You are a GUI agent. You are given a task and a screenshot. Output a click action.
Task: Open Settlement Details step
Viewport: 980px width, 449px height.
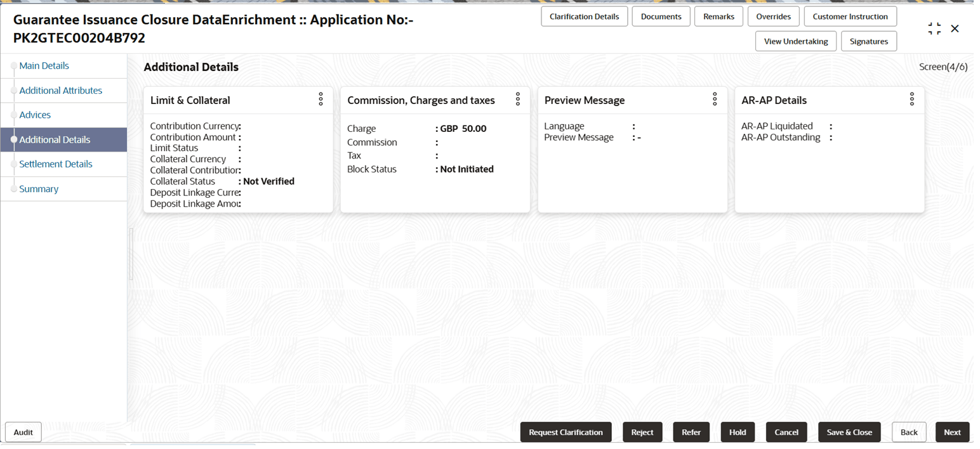click(55, 164)
